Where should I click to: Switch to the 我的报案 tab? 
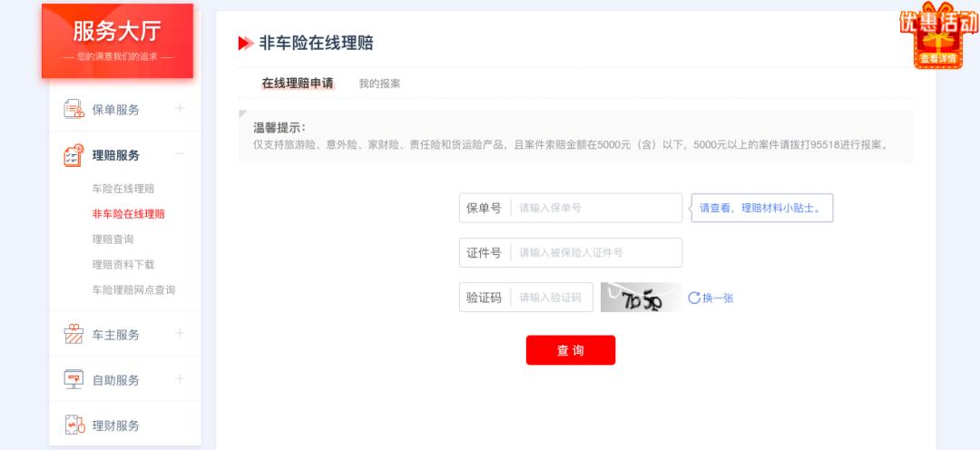pos(379,83)
